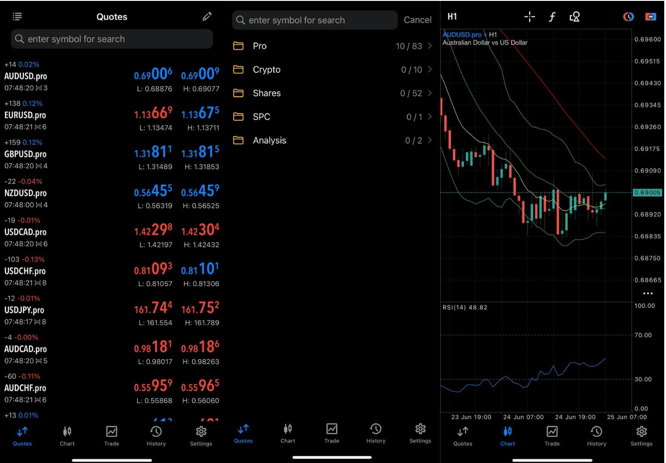The width and height of the screenshot is (666, 463).
Task: Expand the Analysis row chevron
Action: click(x=430, y=140)
